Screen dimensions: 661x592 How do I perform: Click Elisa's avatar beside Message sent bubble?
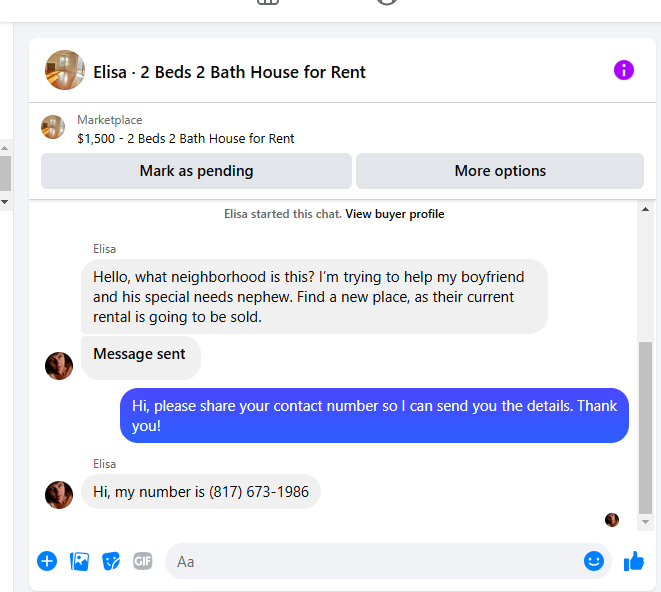click(59, 366)
